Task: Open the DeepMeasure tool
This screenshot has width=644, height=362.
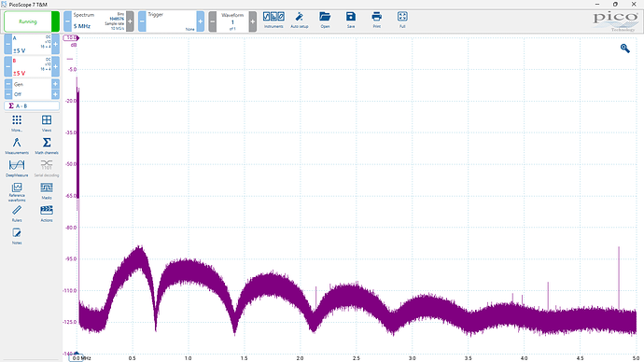Action: [x=17, y=168]
